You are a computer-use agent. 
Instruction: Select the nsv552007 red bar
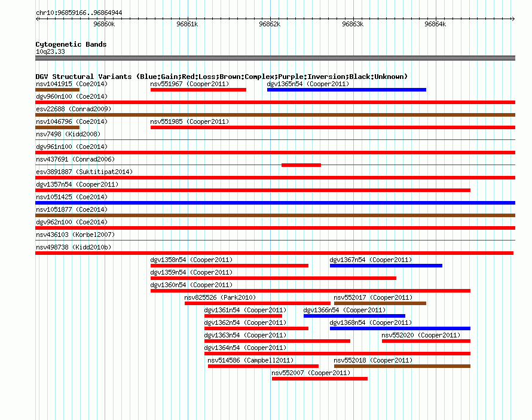tap(320, 379)
